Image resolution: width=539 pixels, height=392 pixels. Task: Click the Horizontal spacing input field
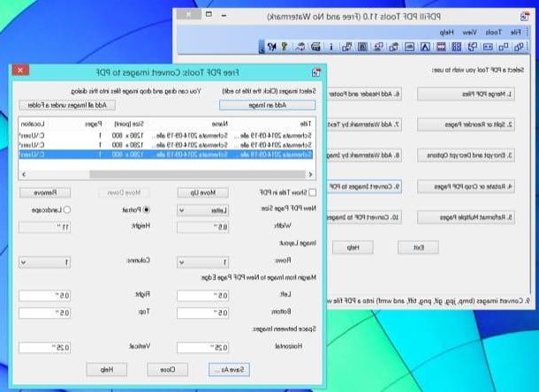[203, 347]
